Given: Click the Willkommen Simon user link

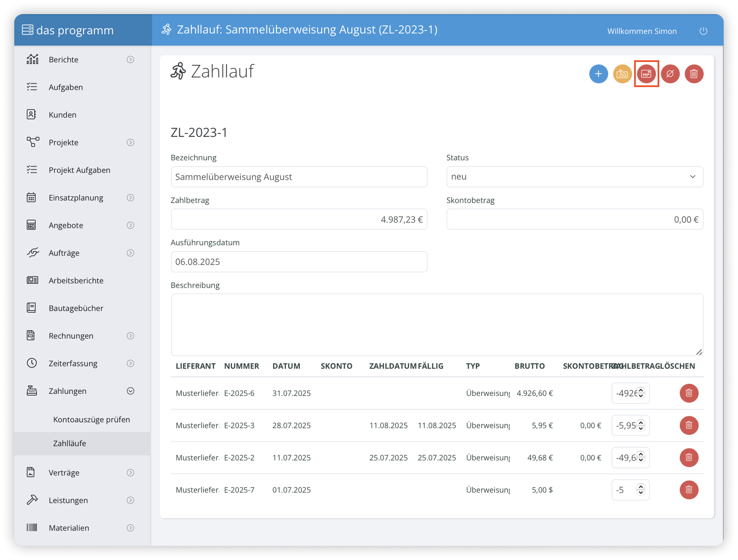Looking at the screenshot, I should (642, 31).
